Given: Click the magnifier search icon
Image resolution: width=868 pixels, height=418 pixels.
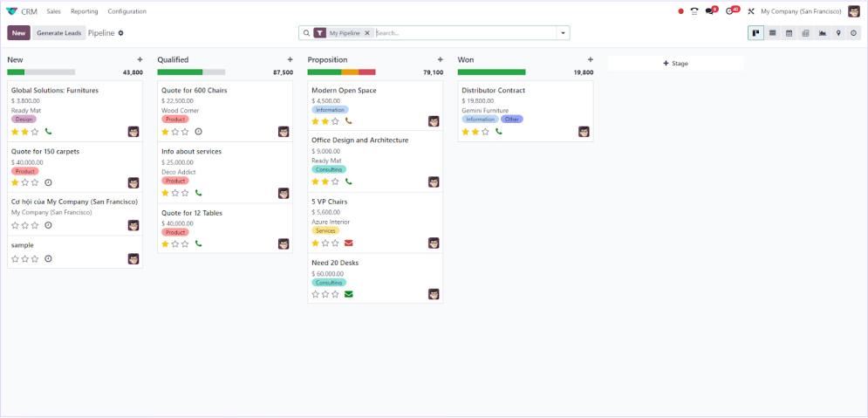Looking at the screenshot, I should [x=306, y=33].
